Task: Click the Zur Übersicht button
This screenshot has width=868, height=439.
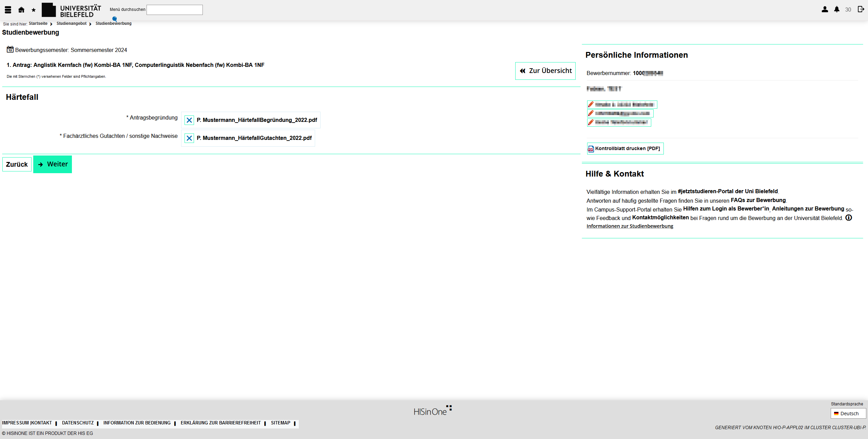Action: point(545,71)
